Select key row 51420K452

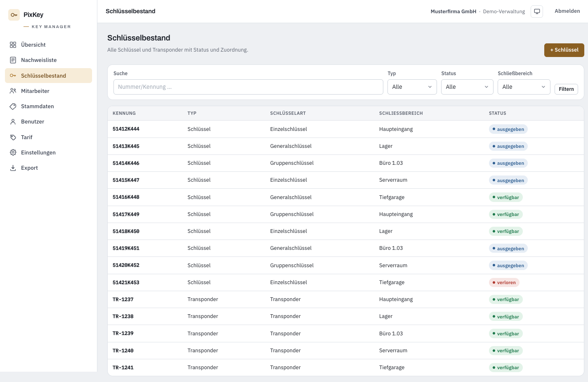coord(346,265)
